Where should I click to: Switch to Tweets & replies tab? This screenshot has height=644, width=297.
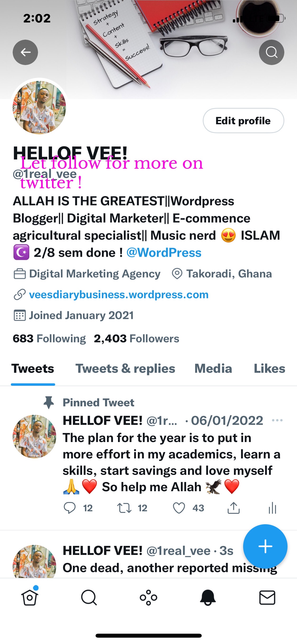[x=125, y=369]
